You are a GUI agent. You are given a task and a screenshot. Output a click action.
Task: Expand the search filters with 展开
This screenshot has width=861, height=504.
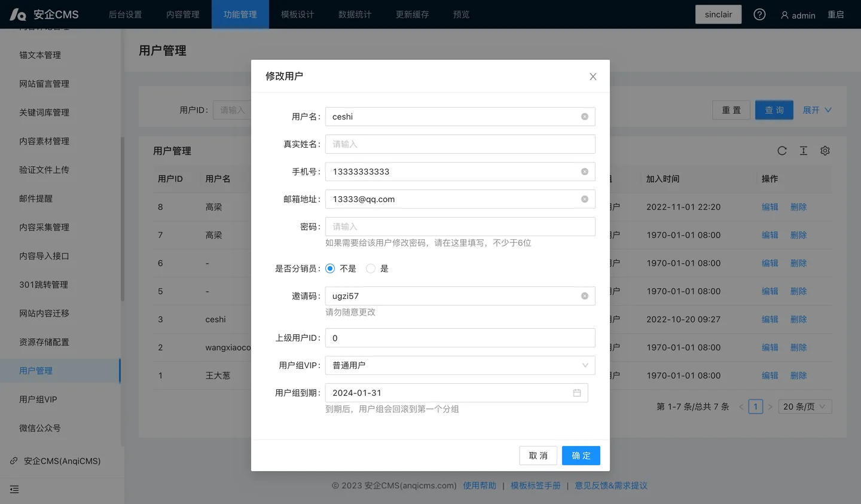(x=817, y=110)
